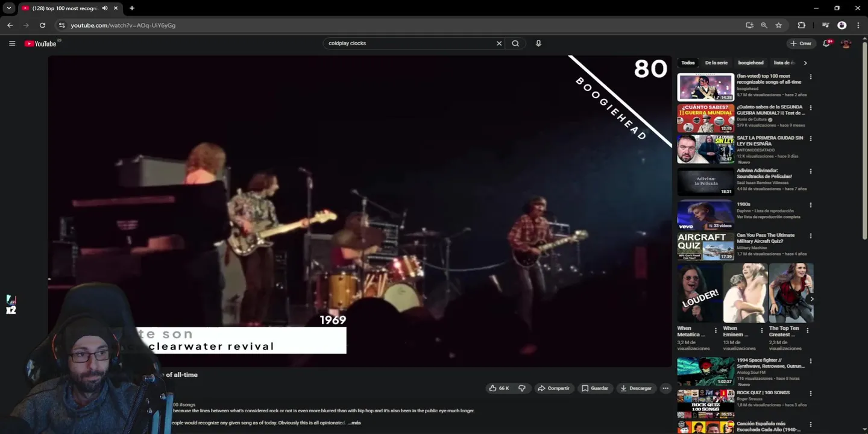
Task: Dislike the video
Action: tap(522, 388)
